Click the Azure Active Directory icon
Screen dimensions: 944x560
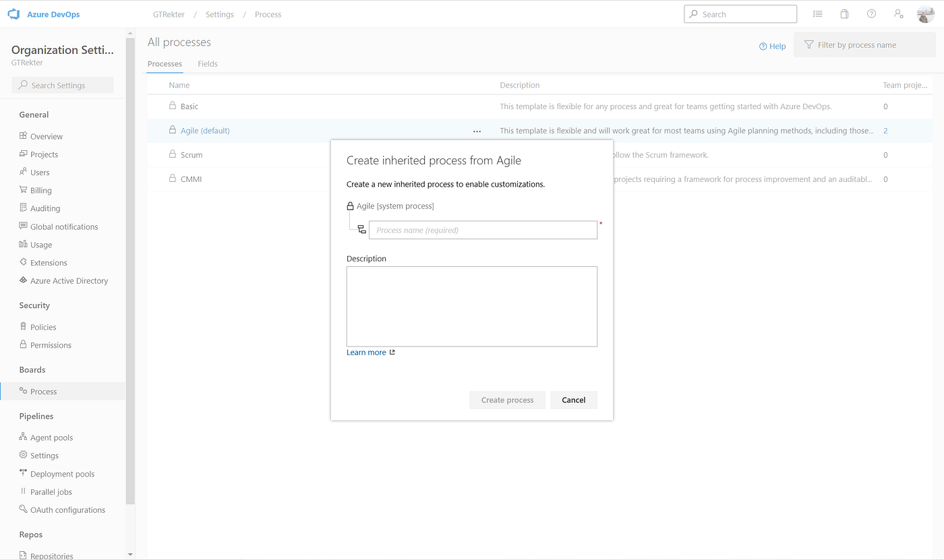(23, 280)
